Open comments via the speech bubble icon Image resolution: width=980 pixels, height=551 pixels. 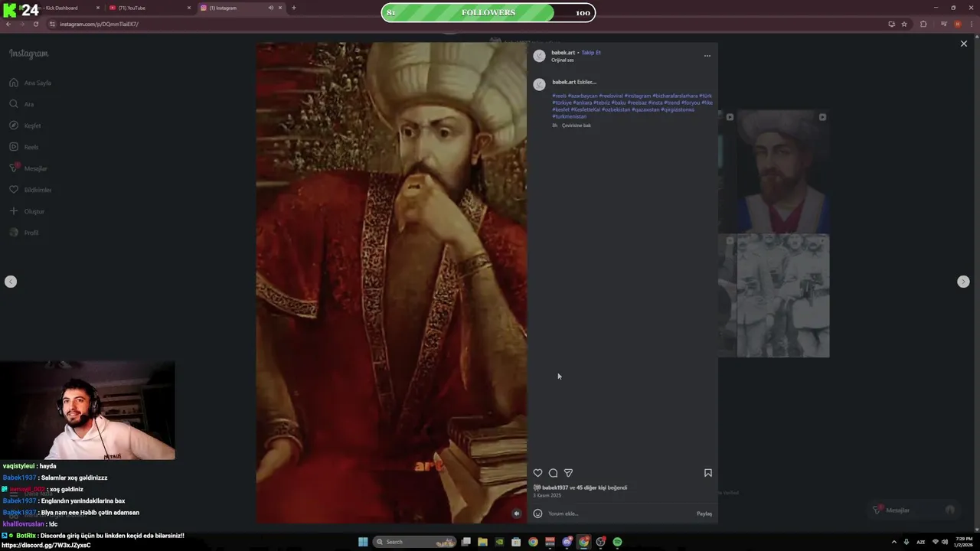point(553,473)
